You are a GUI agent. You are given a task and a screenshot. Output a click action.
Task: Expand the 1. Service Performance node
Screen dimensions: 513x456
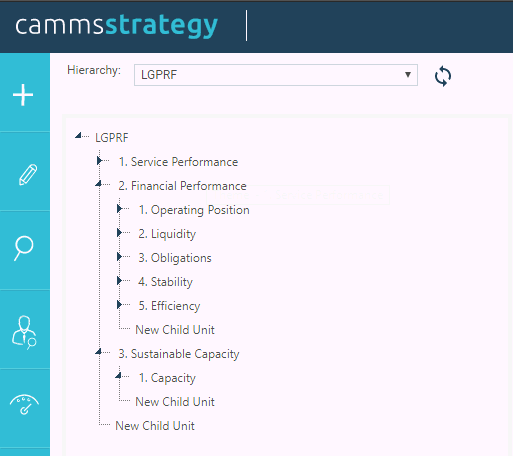[99, 161]
